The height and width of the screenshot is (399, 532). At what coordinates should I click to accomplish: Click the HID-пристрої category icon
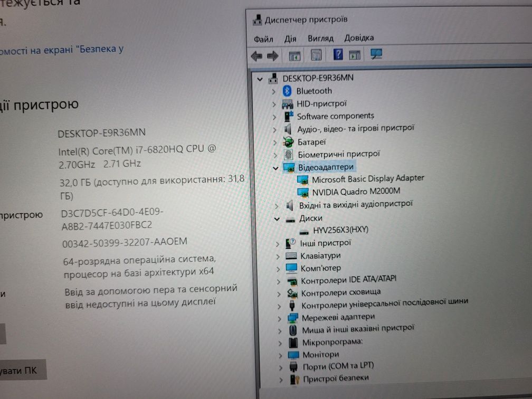point(287,104)
